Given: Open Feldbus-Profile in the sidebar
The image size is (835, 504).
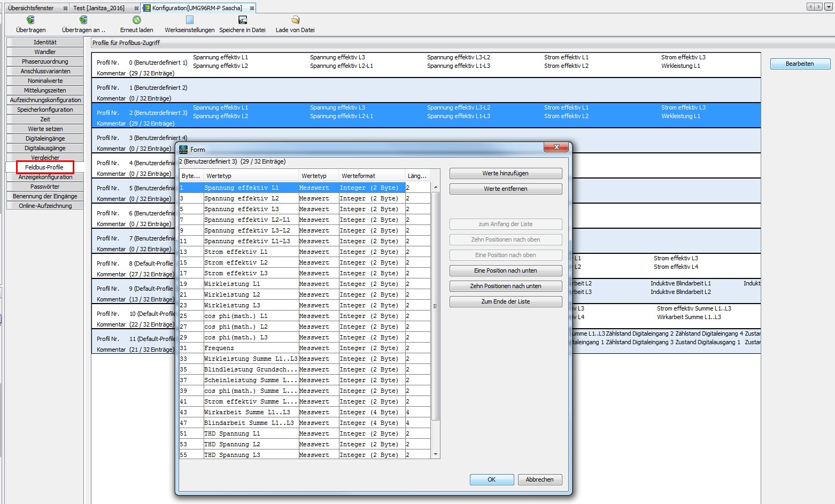Looking at the screenshot, I should (44, 167).
